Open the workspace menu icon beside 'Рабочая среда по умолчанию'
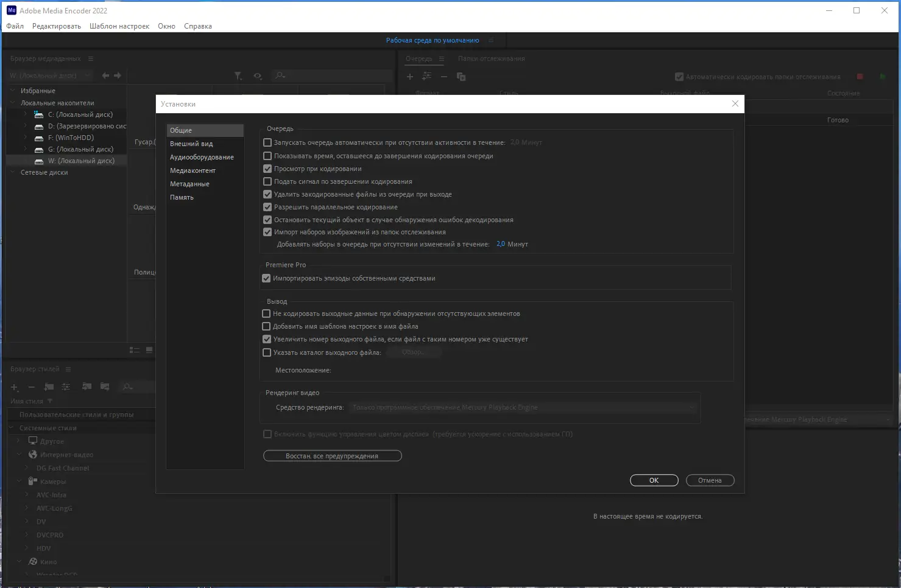 tap(491, 40)
